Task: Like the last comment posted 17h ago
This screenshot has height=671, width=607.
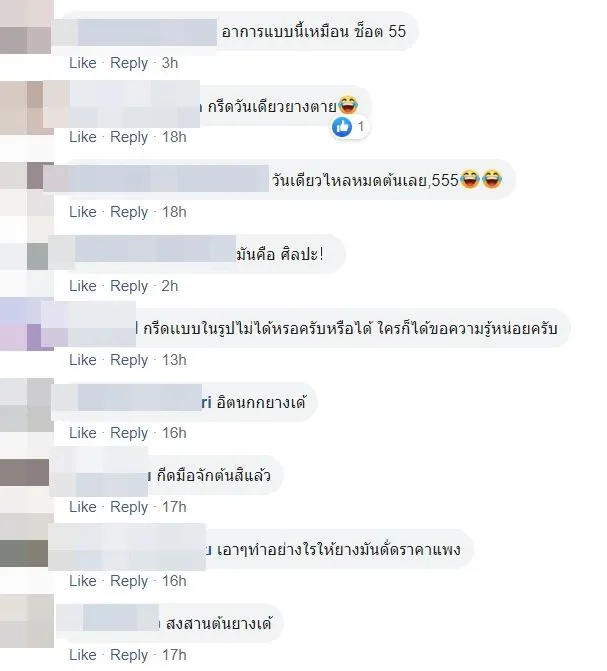Action: [83, 655]
